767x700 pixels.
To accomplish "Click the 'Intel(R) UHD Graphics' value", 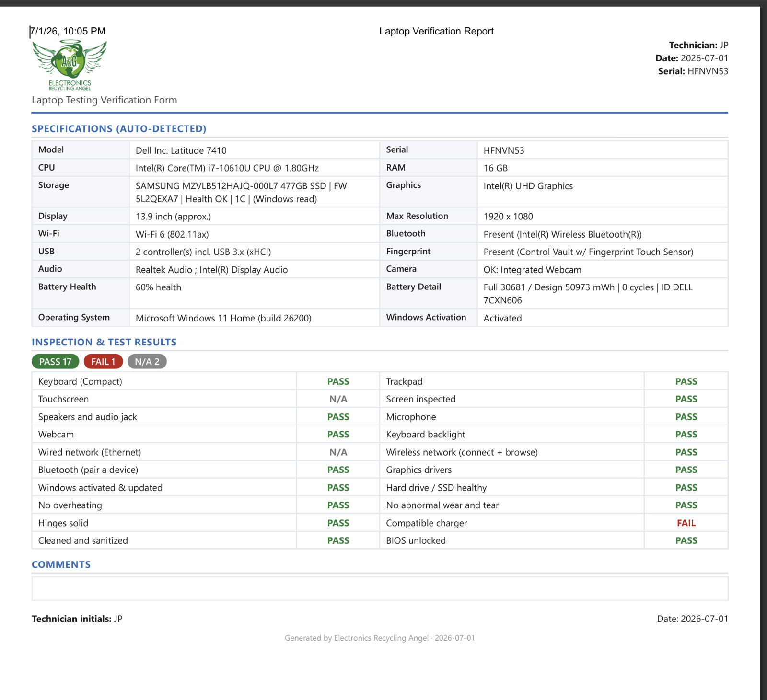I will tap(528, 186).
